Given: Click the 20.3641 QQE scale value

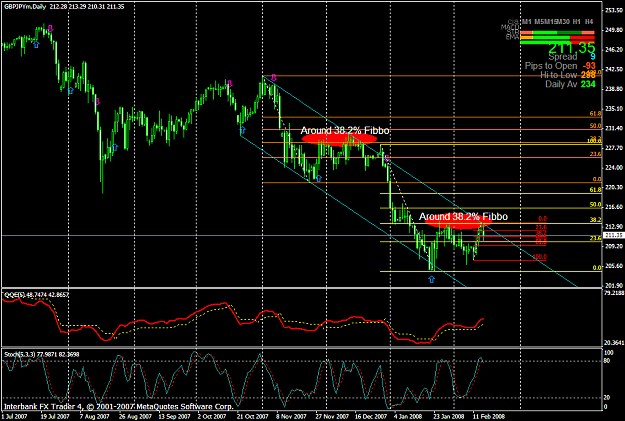Looking at the screenshot, I should 614,342.
